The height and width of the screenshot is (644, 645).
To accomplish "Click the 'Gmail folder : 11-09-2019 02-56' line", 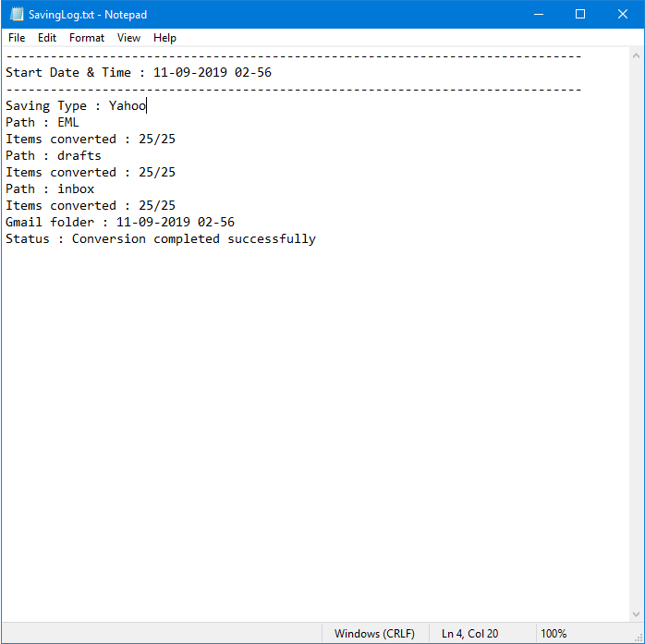I will [x=120, y=222].
